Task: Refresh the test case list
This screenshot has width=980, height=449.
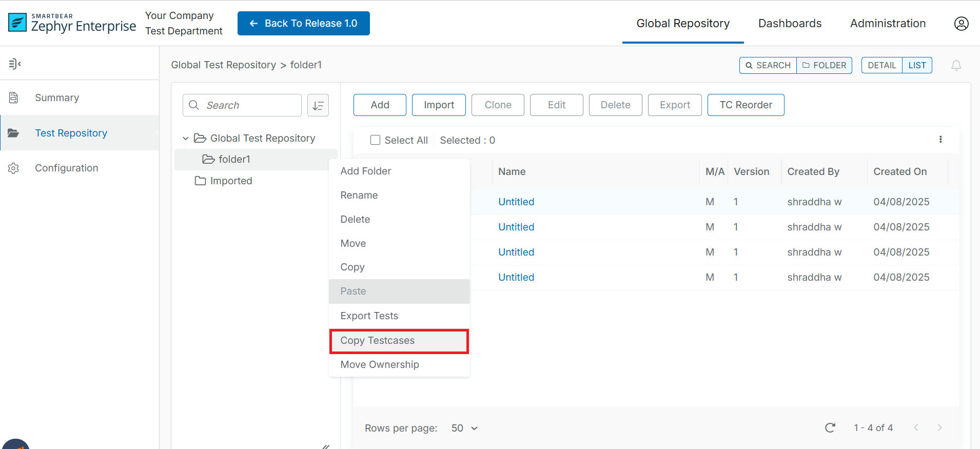Action: (830, 428)
